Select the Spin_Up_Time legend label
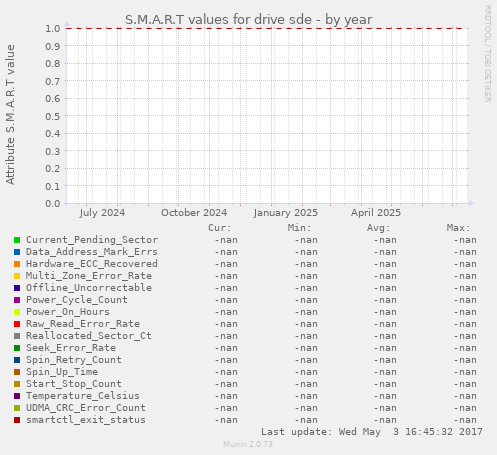The image size is (497, 455). point(62,372)
